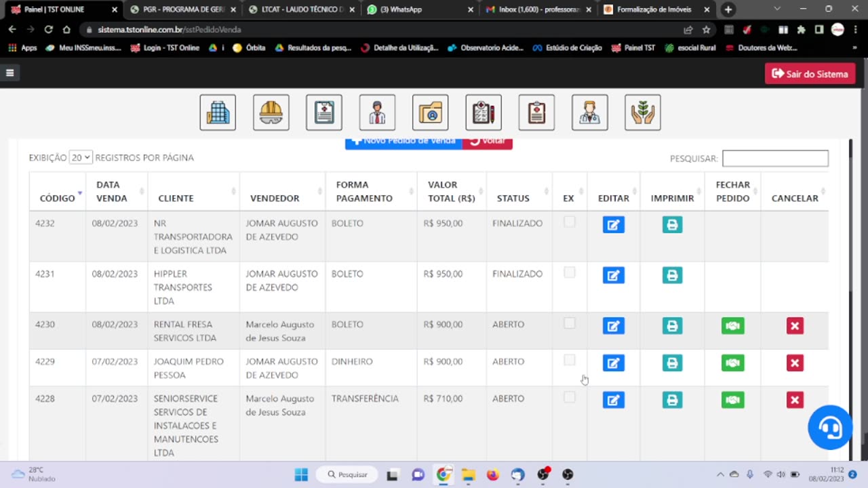
Task: Switch to the WhatsApp tab
Action: click(x=420, y=9)
